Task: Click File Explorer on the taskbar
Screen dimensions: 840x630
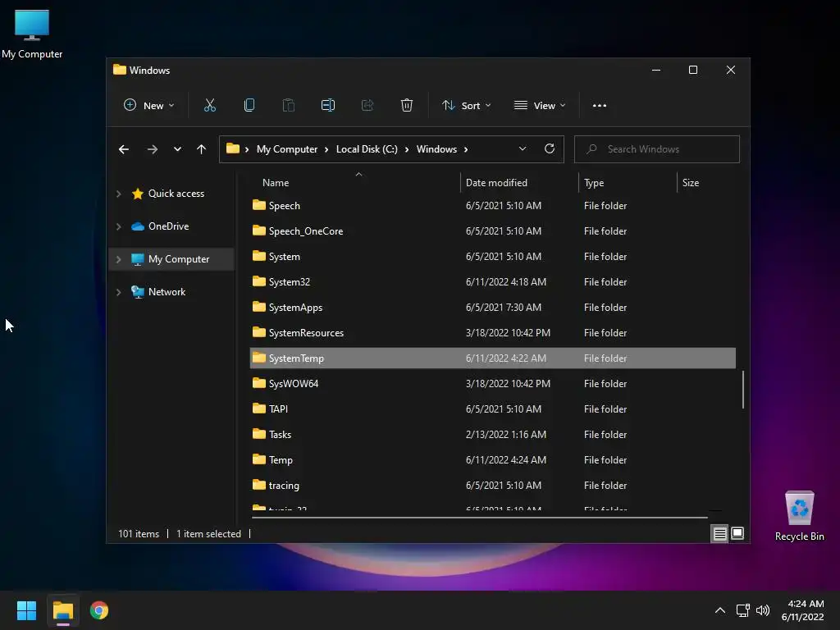Action: click(x=62, y=610)
